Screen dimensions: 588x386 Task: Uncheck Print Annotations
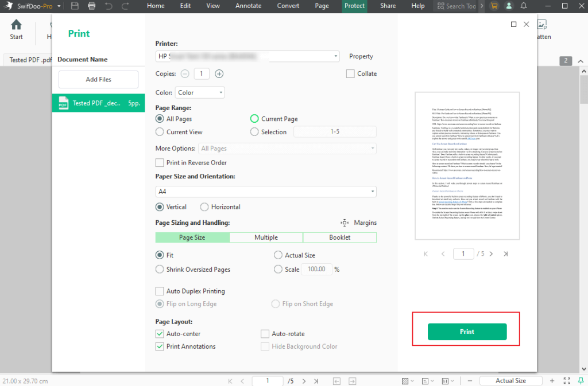(x=159, y=346)
